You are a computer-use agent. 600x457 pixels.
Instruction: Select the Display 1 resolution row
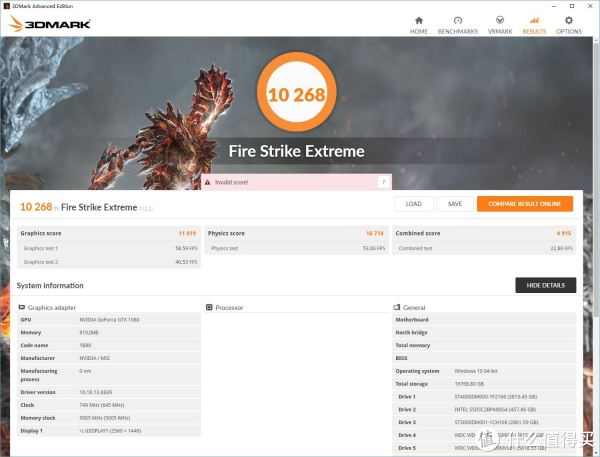tap(109, 431)
